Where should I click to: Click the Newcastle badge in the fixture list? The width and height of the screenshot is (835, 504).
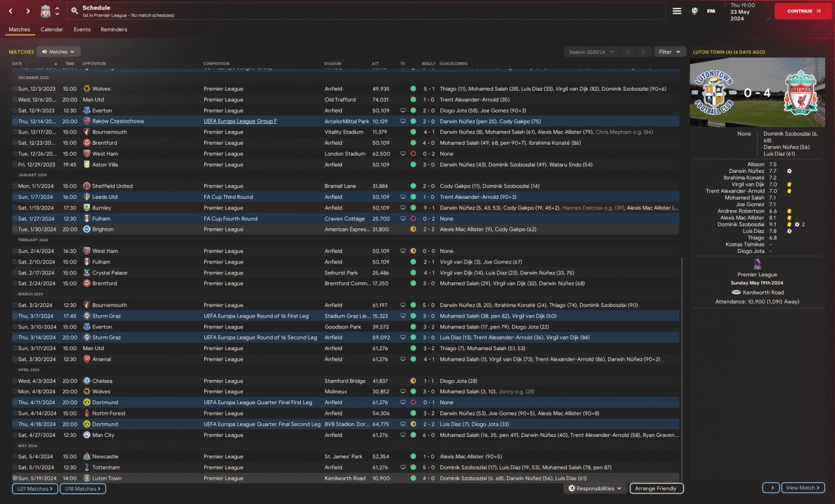click(87, 456)
